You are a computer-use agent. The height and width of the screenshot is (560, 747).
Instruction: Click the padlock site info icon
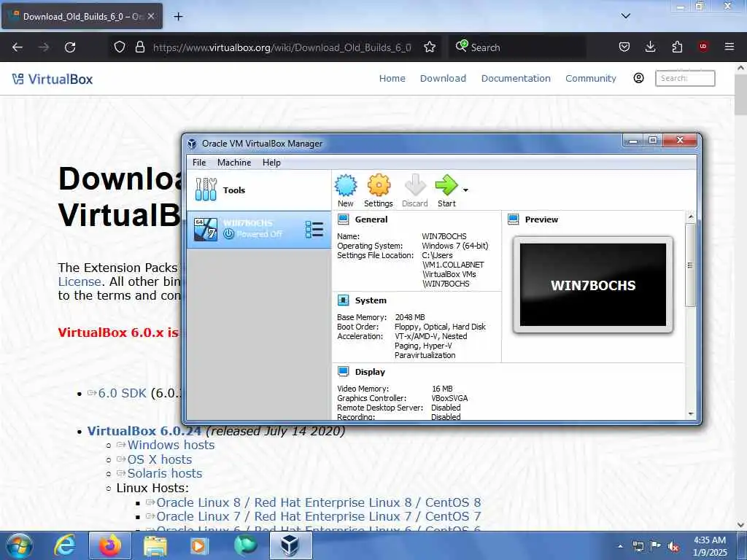coord(139,47)
